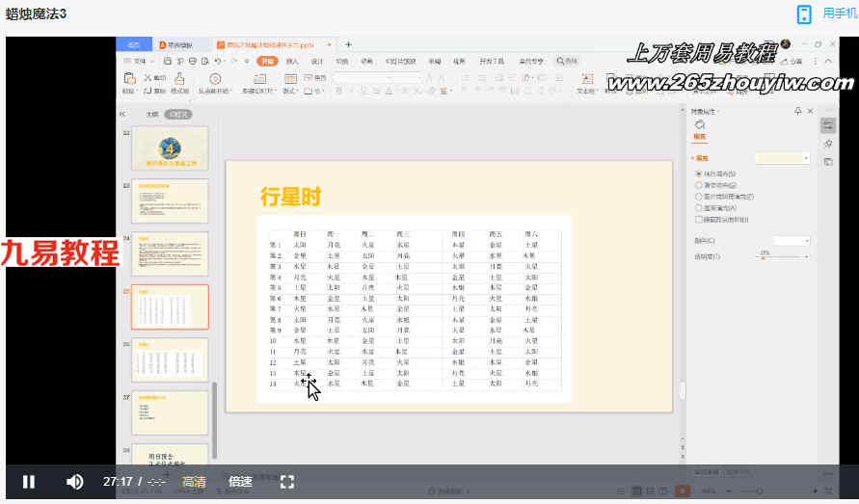859x504 pixels.
Task: Toggle the hide background graphics checkbox
Action: click(x=699, y=219)
